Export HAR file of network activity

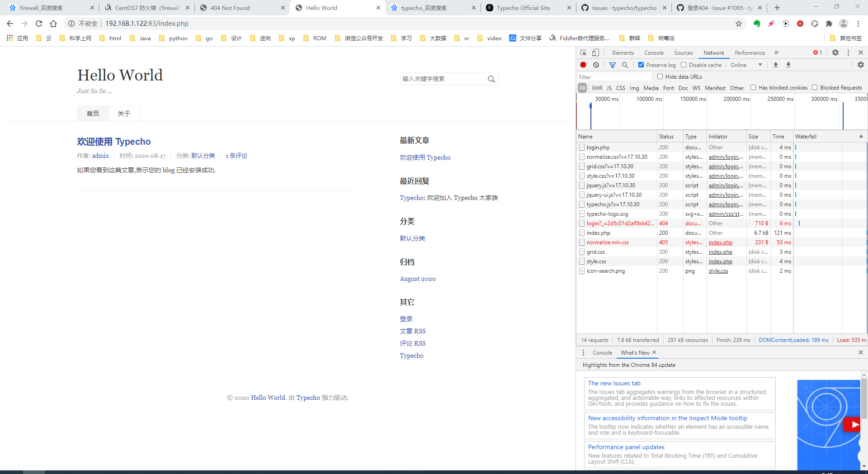(789, 65)
